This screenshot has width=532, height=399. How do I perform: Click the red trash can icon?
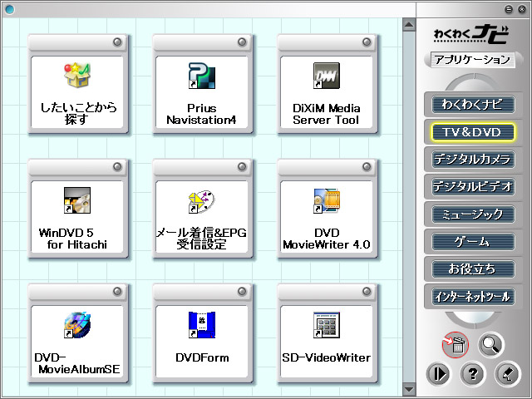(456, 344)
